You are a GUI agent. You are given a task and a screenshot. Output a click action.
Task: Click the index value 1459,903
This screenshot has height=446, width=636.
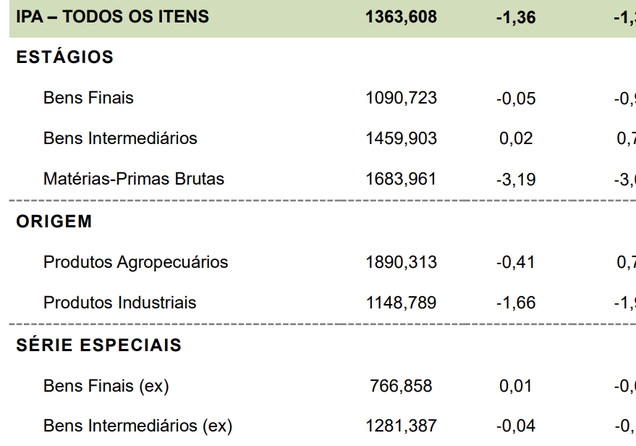[x=401, y=139]
